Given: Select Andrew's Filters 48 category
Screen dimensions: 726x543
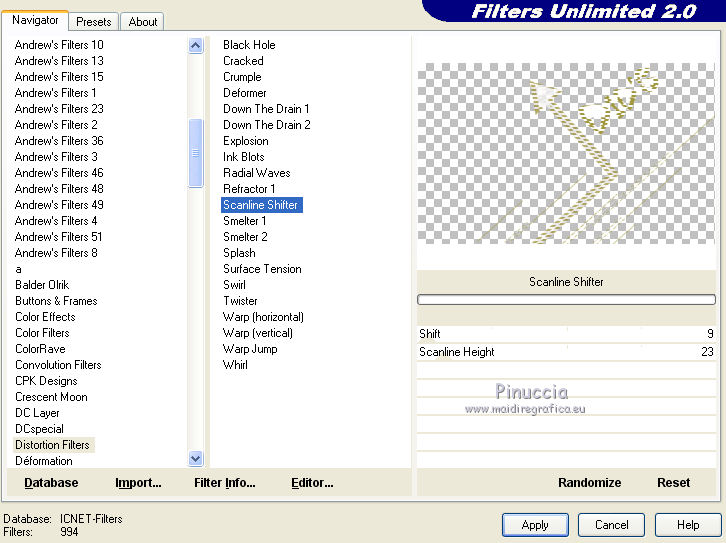Looking at the screenshot, I should [59, 189].
